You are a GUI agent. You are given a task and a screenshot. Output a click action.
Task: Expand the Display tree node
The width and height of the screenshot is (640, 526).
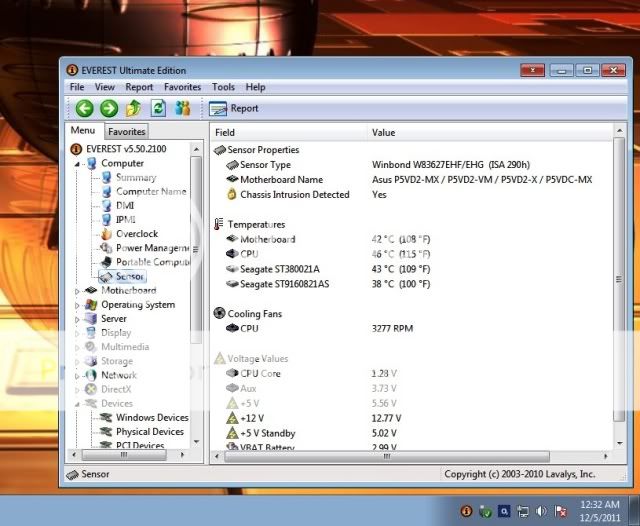click(x=77, y=333)
